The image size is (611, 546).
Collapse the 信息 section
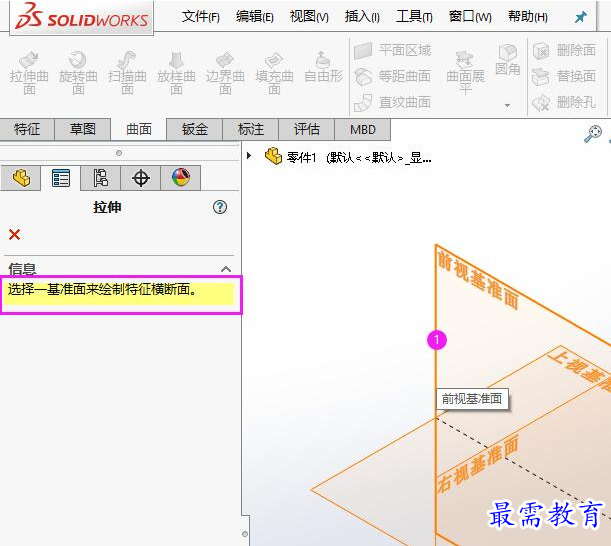(x=226, y=269)
